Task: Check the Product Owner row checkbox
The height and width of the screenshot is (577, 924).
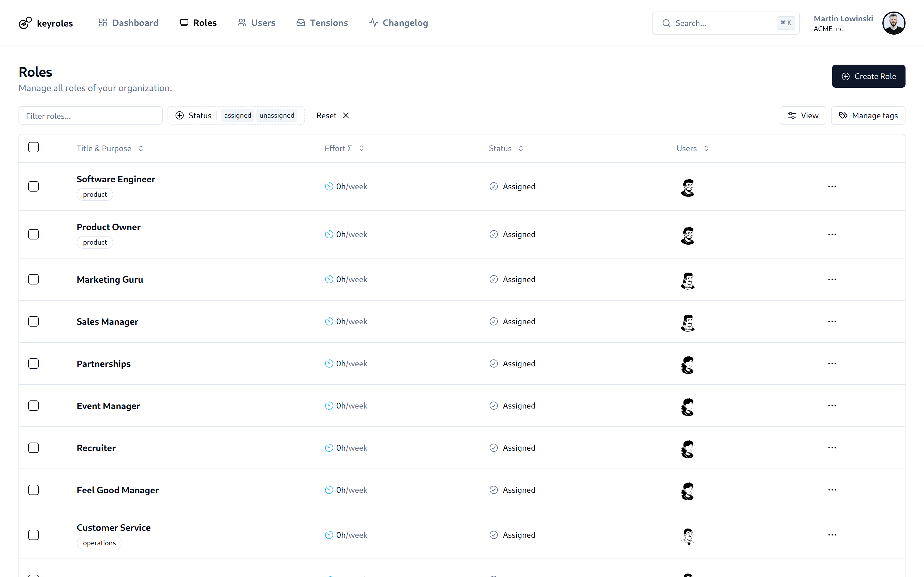Action: click(x=33, y=234)
